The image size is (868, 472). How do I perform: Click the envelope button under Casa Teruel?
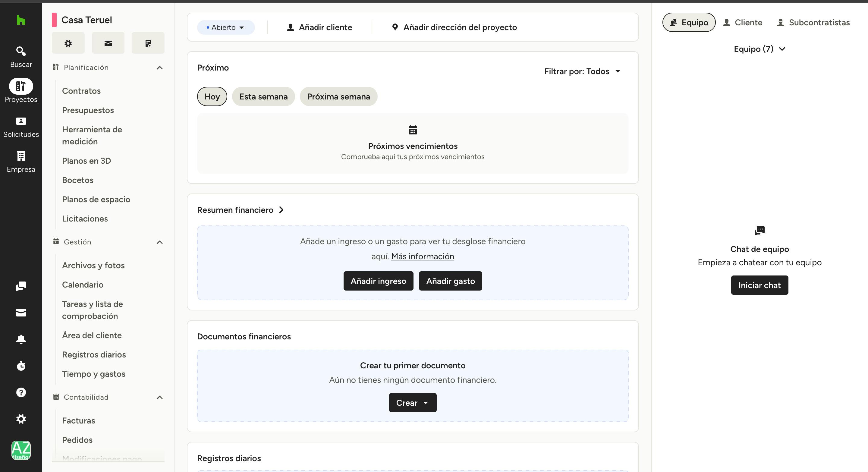tap(108, 43)
